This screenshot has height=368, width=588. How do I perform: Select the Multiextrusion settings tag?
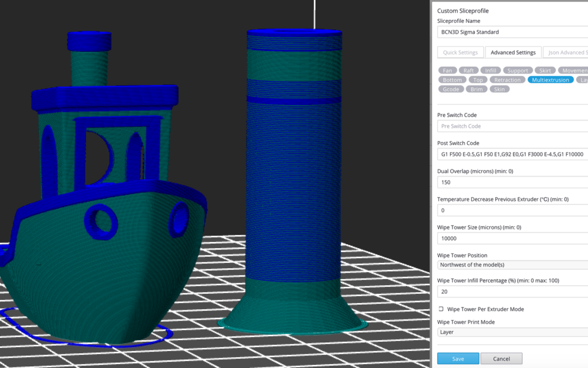click(550, 80)
